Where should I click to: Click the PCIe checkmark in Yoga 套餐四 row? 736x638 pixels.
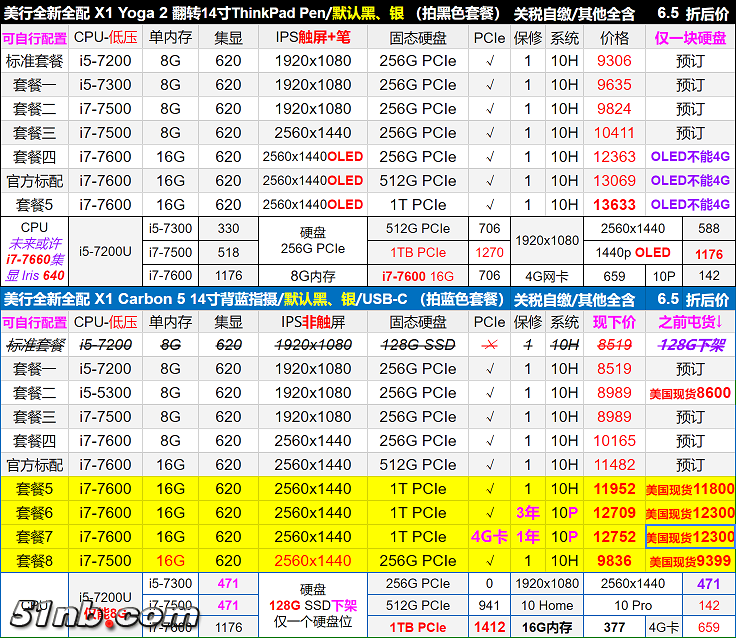(x=489, y=157)
